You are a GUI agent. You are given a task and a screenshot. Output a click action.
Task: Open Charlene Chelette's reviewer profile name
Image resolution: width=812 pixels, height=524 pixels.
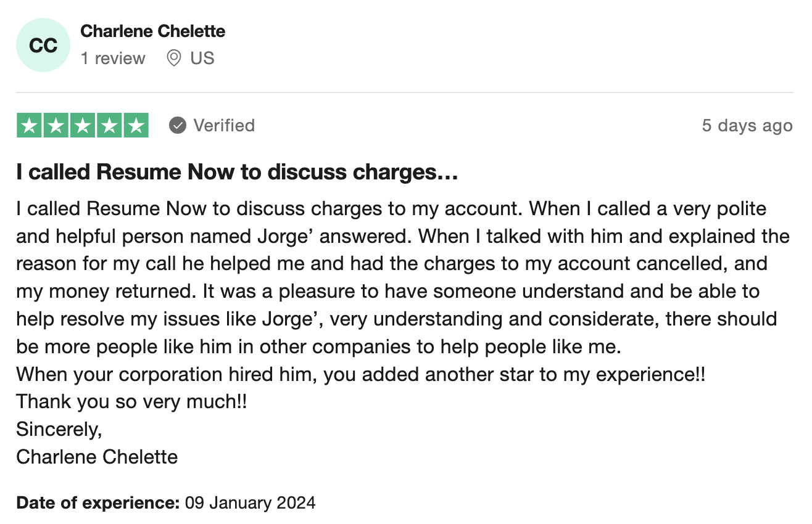153,31
